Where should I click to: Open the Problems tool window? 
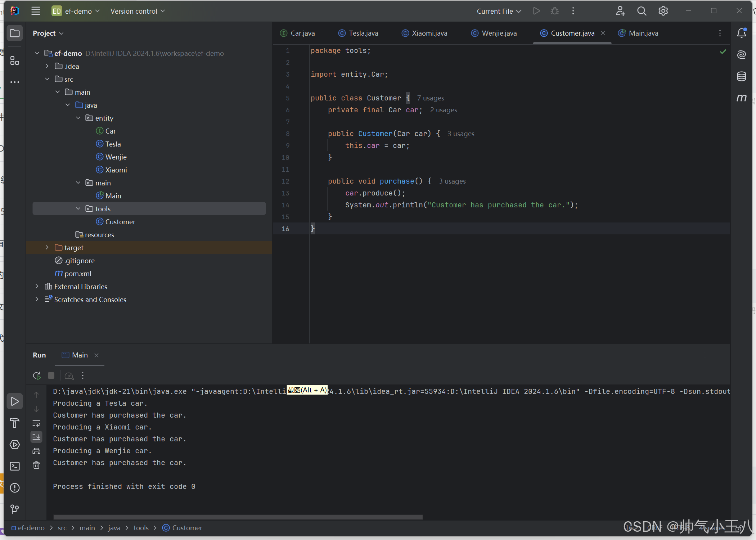(x=15, y=488)
